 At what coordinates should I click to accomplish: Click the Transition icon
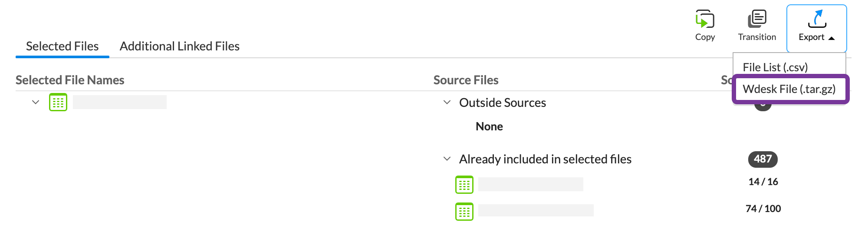coord(757,20)
